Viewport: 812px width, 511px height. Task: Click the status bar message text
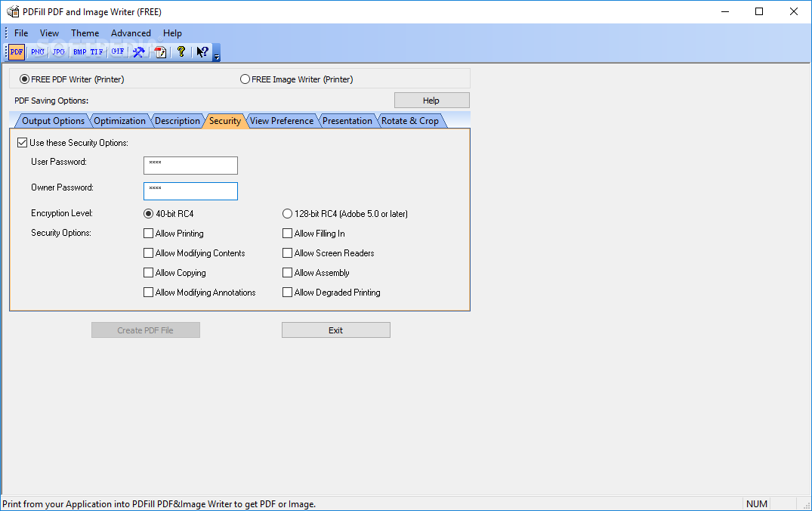point(159,503)
